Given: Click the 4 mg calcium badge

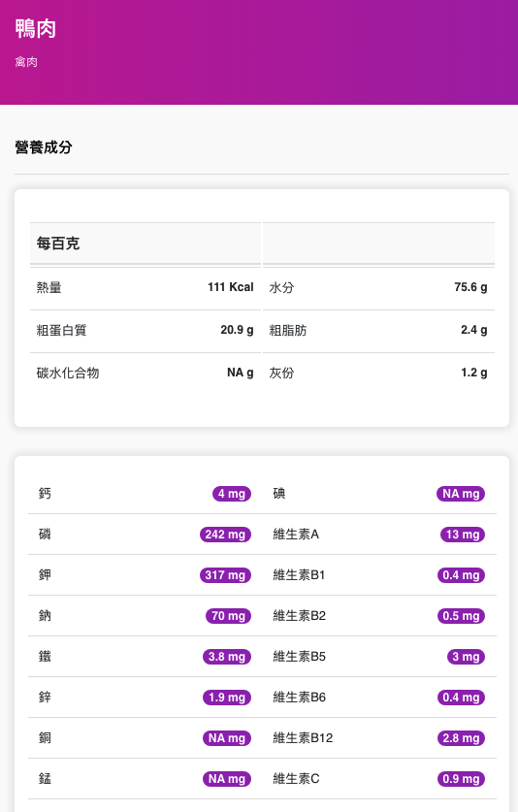Looking at the screenshot, I should [x=232, y=494].
